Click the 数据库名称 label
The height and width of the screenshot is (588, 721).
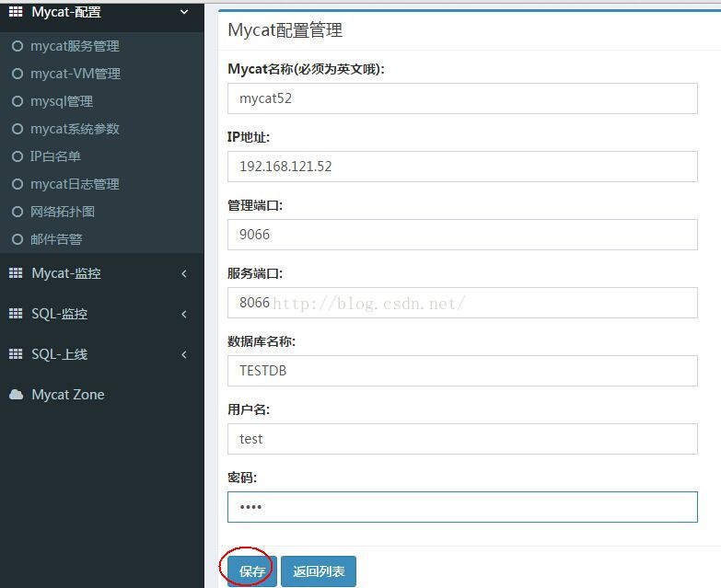coord(262,340)
